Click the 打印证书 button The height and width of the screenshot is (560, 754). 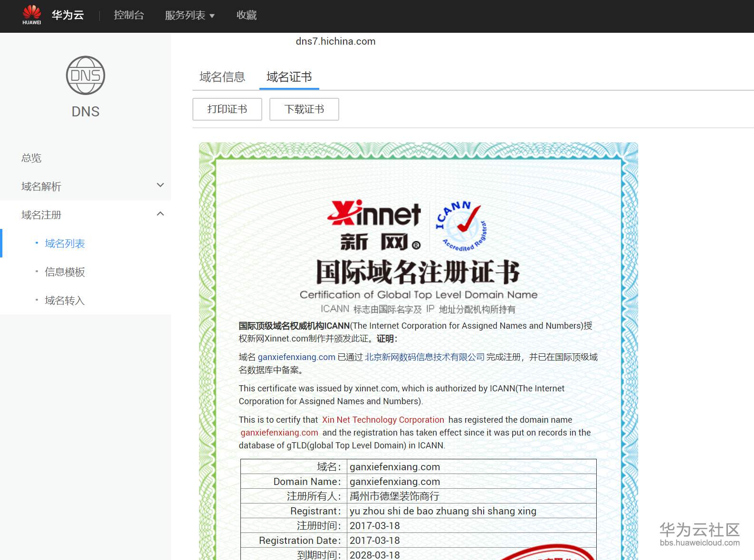(x=227, y=109)
